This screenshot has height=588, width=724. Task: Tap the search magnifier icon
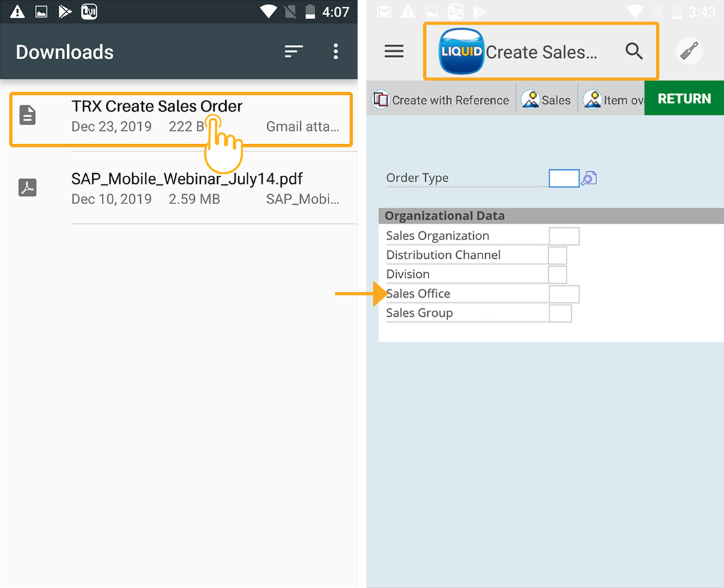point(634,51)
